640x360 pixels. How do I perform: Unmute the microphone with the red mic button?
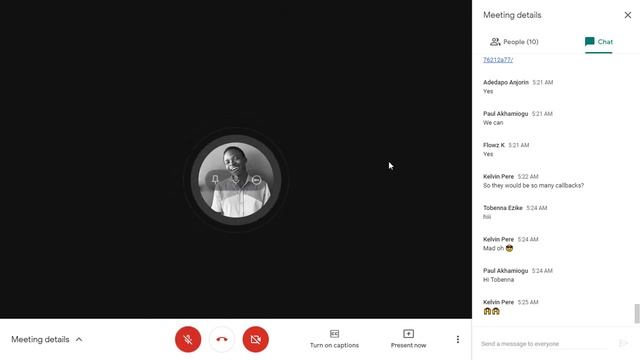tap(188, 339)
